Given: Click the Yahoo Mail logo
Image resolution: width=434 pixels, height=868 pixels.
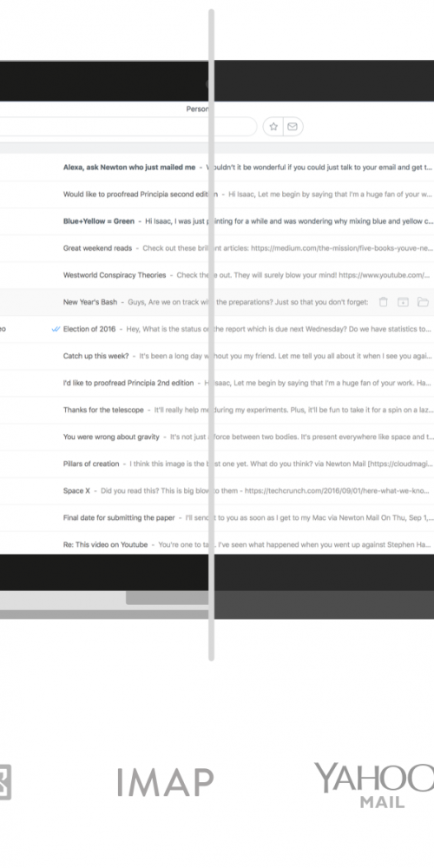Looking at the screenshot, I should (374, 785).
